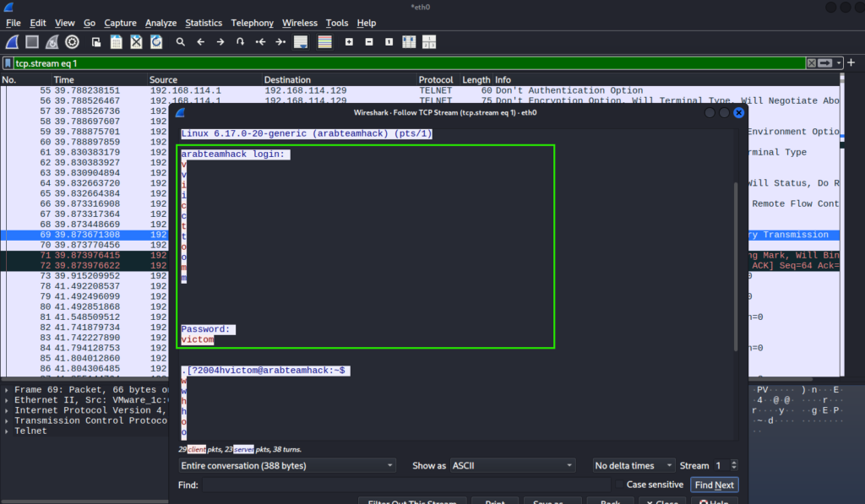
Task: Restart the current capture
Action: point(52,41)
